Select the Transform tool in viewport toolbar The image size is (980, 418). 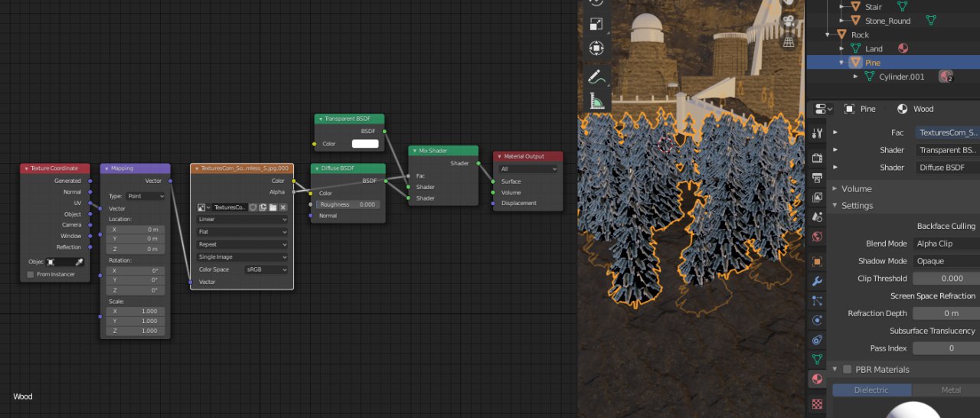point(596,48)
